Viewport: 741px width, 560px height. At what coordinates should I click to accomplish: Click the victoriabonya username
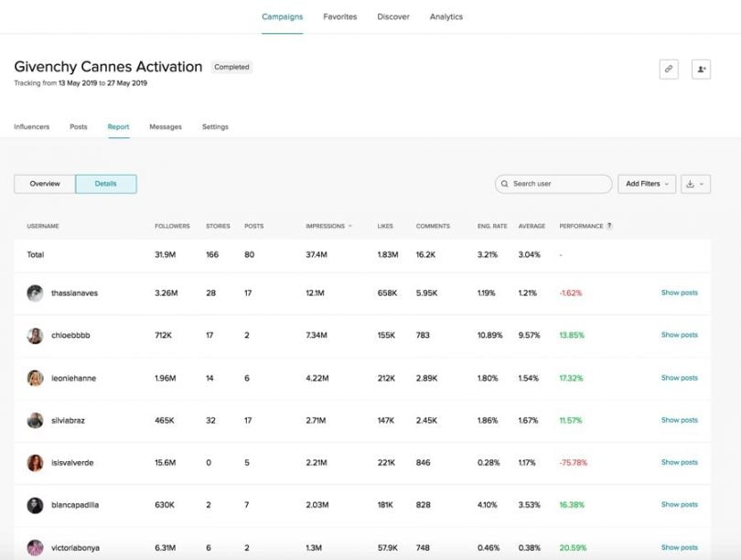(x=75, y=548)
